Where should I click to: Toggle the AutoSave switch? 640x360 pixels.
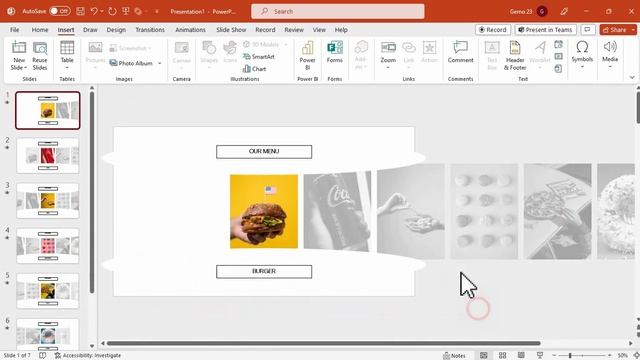60,11
